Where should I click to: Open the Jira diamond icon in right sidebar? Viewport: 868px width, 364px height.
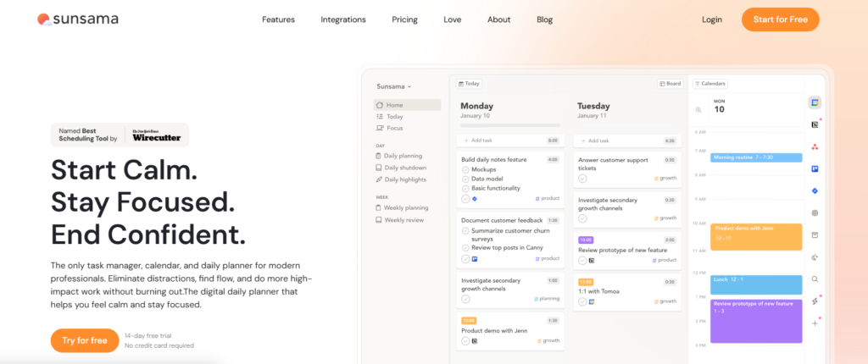(x=815, y=190)
